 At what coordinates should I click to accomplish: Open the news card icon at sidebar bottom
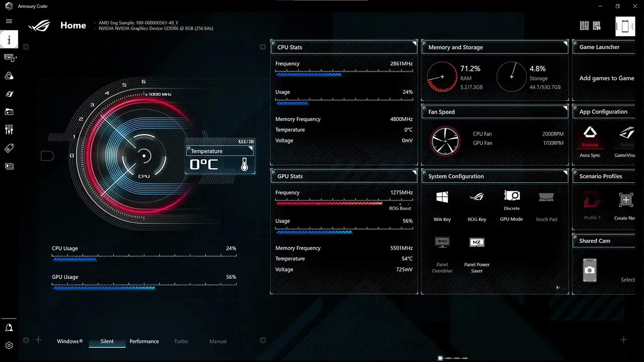(10, 166)
